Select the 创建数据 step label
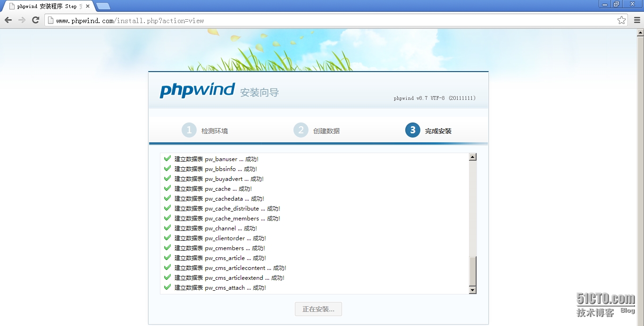This screenshot has height=326, width=644. click(x=326, y=131)
